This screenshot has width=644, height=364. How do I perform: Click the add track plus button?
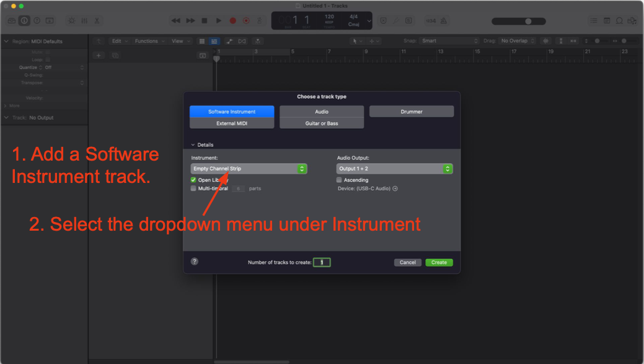tap(99, 55)
